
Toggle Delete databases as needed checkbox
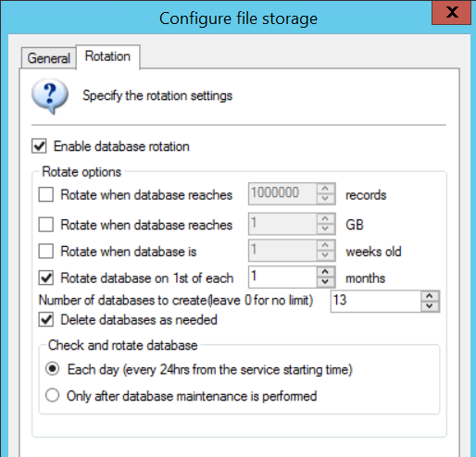click(46, 319)
